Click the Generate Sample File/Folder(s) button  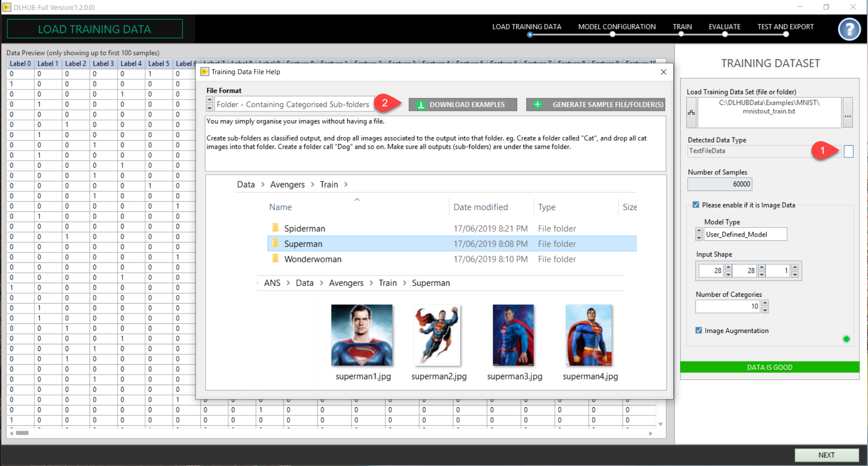595,105
